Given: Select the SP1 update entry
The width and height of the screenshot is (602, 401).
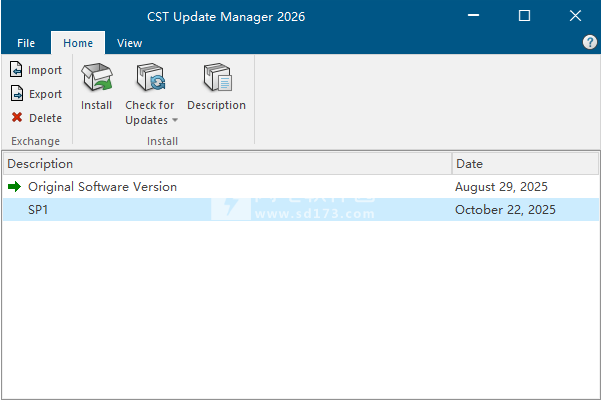Looking at the screenshot, I should point(39,210).
